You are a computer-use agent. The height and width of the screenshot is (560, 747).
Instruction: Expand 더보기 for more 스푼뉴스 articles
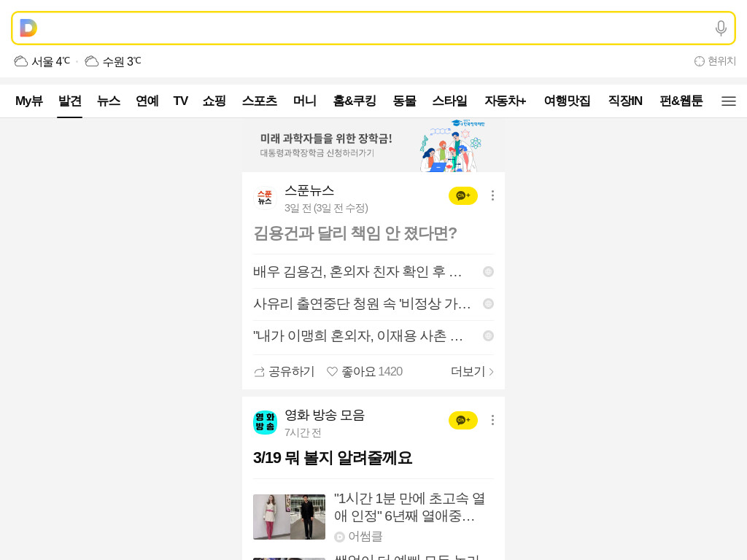[x=472, y=371]
